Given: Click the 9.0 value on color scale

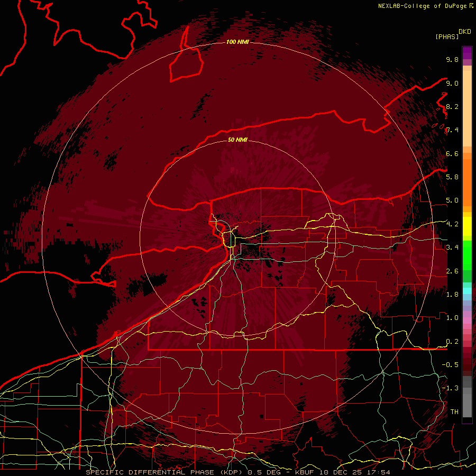Looking at the screenshot, I should 452,83.
